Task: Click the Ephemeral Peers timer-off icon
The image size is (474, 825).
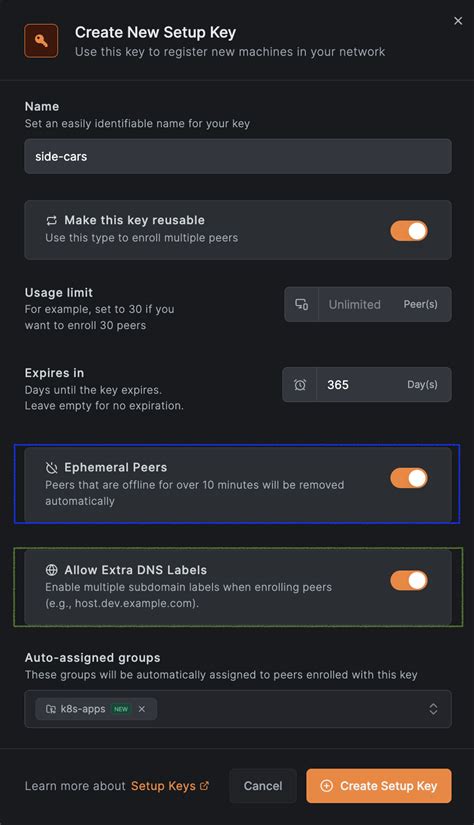Action: [x=52, y=467]
